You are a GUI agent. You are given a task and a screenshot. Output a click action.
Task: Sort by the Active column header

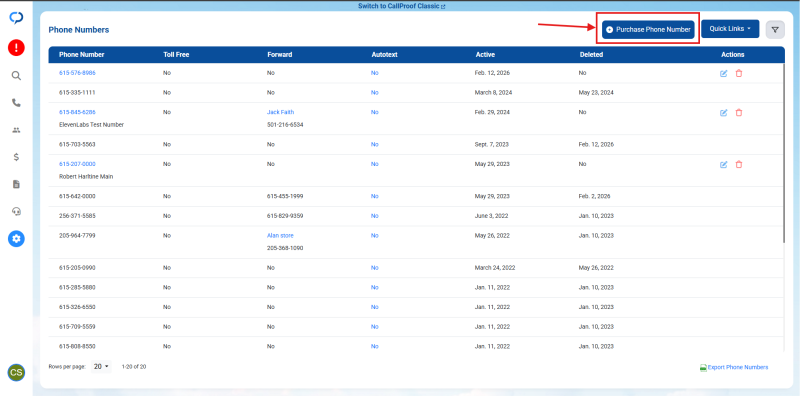click(485, 55)
